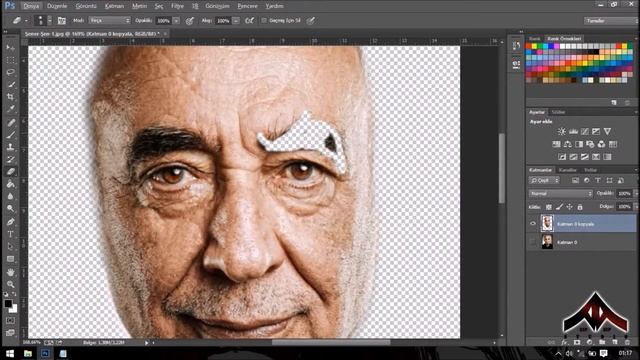Open the Katman menu
This screenshot has height=360, width=640.
click(114, 6)
